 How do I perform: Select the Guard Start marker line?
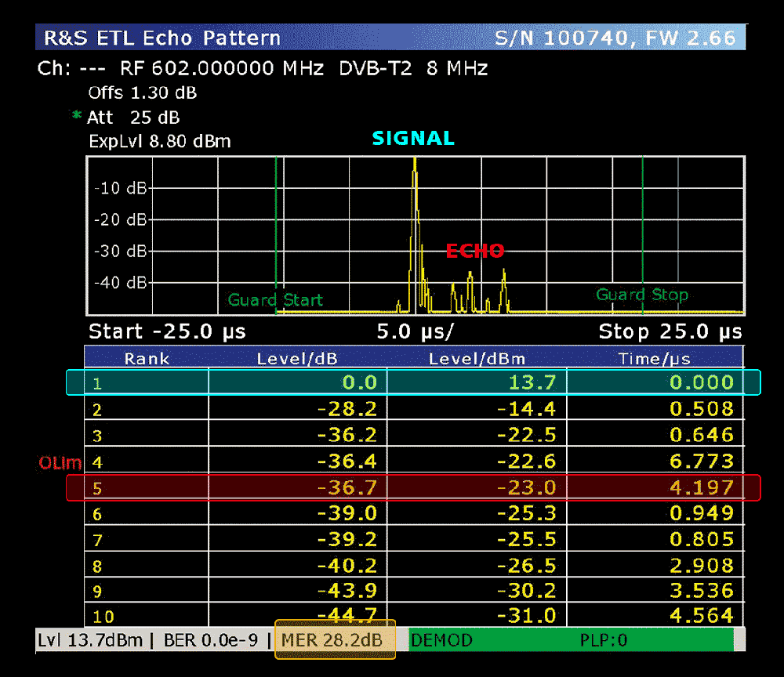coord(276,235)
